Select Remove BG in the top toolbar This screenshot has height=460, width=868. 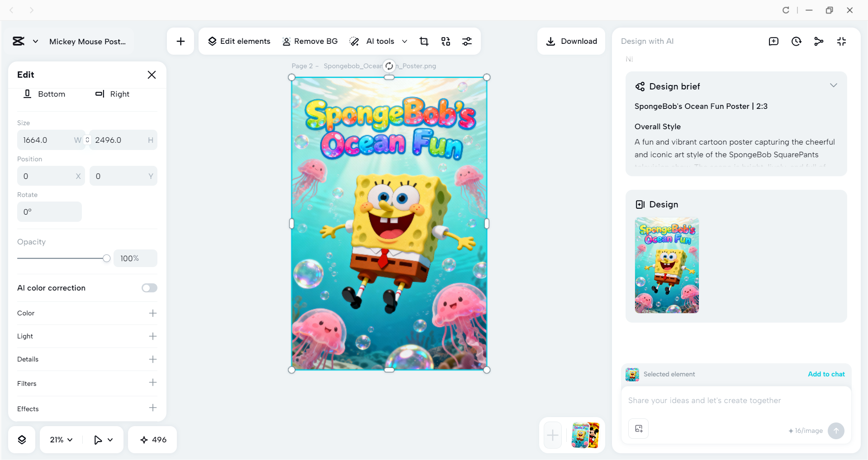pyautogui.click(x=310, y=41)
